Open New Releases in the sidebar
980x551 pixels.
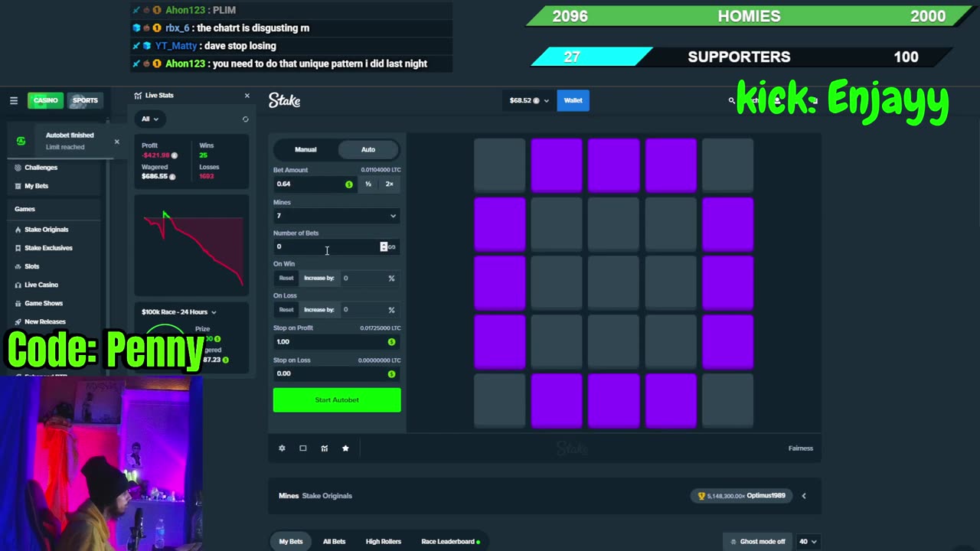44,321
